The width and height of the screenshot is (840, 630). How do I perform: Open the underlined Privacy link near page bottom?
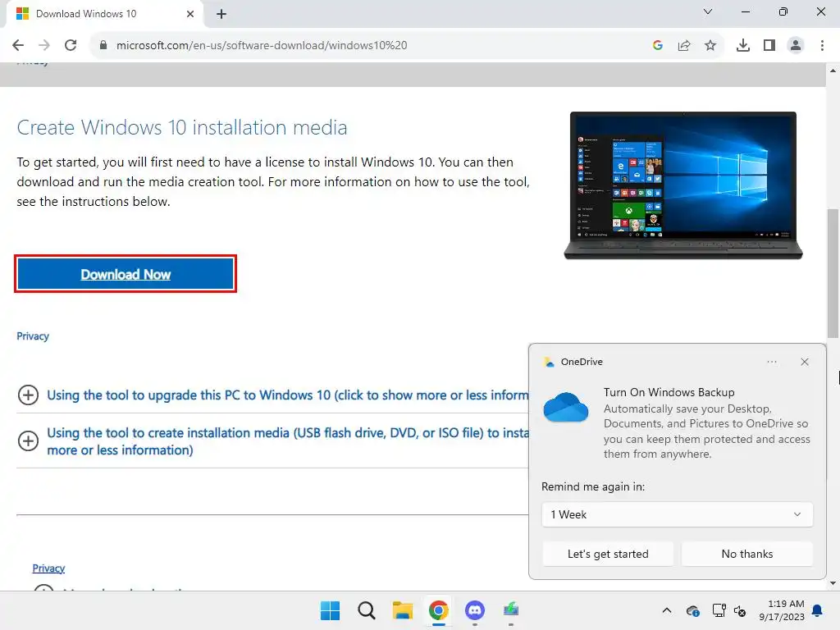(48, 568)
